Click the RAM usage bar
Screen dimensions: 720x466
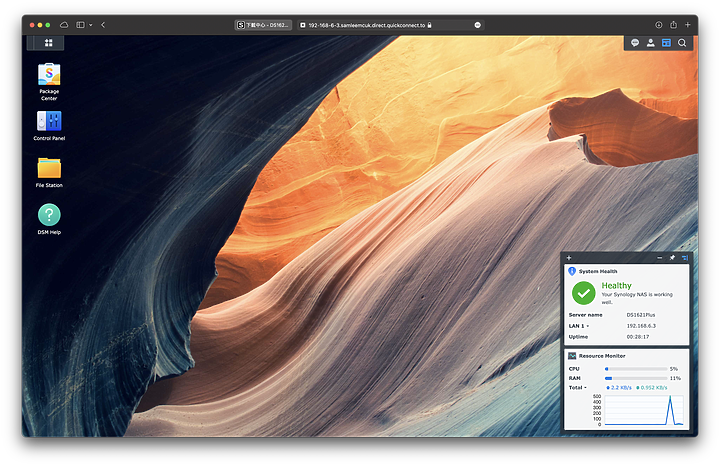tap(636, 378)
